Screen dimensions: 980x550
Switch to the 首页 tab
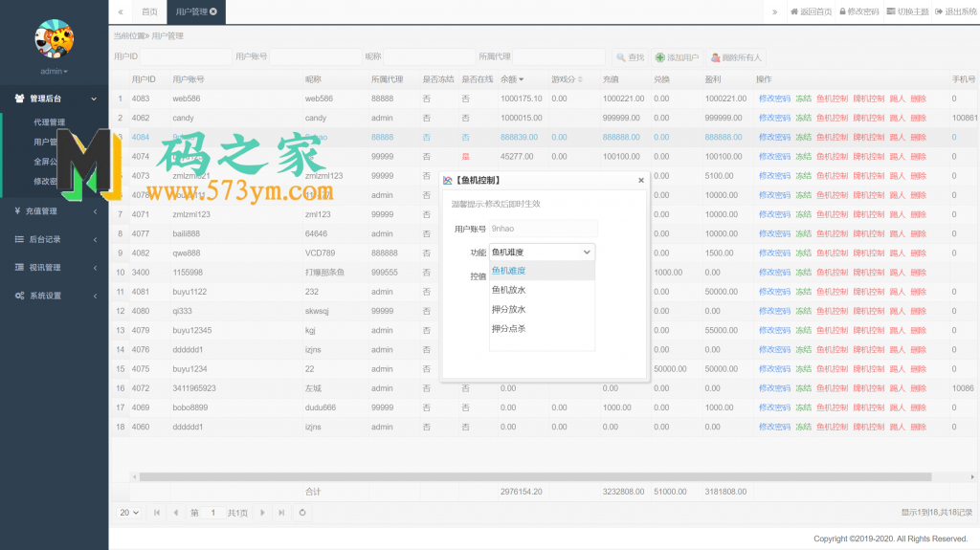pyautogui.click(x=149, y=11)
